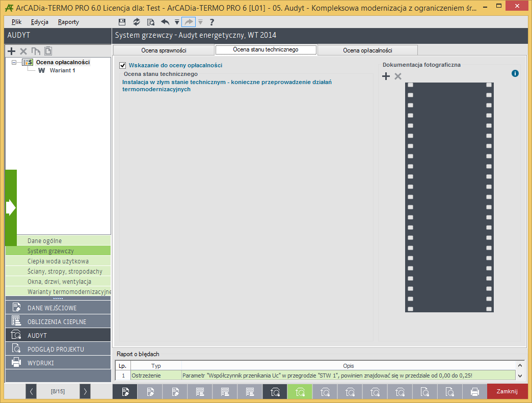Open help with the question mark icon

pos(211,22)
